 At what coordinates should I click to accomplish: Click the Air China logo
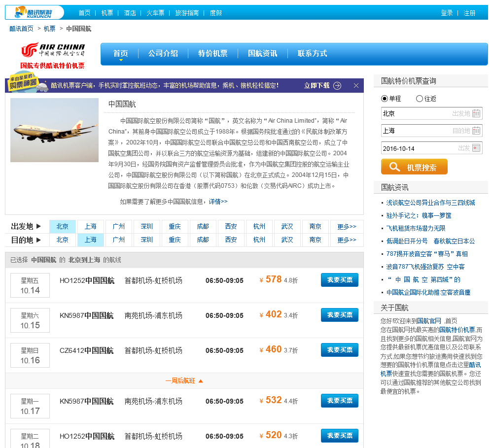[x=53, y=50]
